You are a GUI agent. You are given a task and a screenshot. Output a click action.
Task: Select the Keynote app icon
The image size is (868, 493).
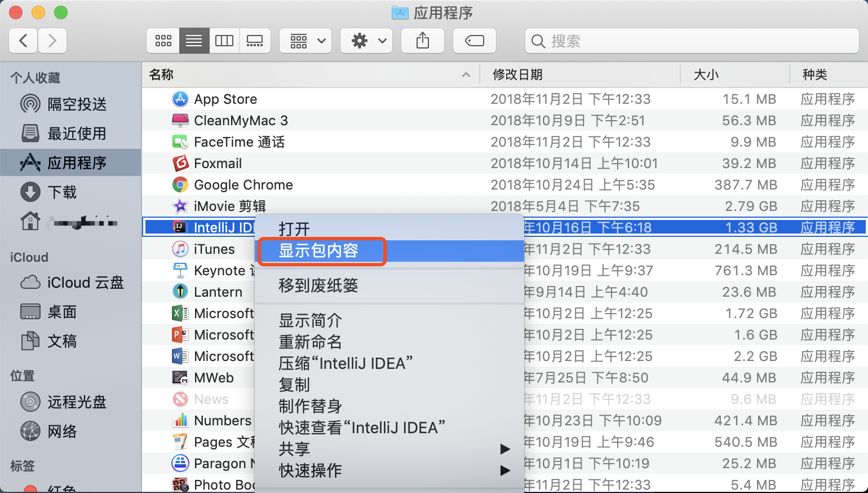click(180, 270)
